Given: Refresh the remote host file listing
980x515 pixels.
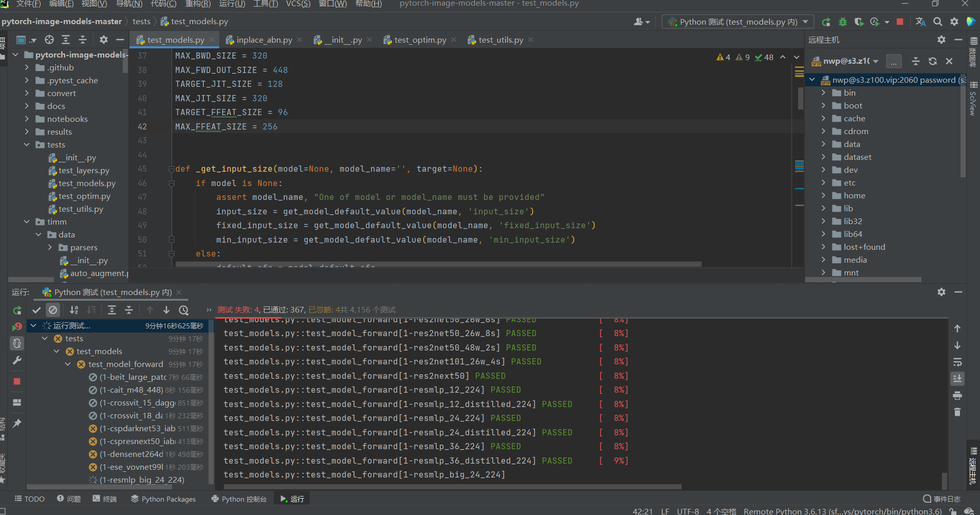Looking at the screenshot, I should pos(933,61).
